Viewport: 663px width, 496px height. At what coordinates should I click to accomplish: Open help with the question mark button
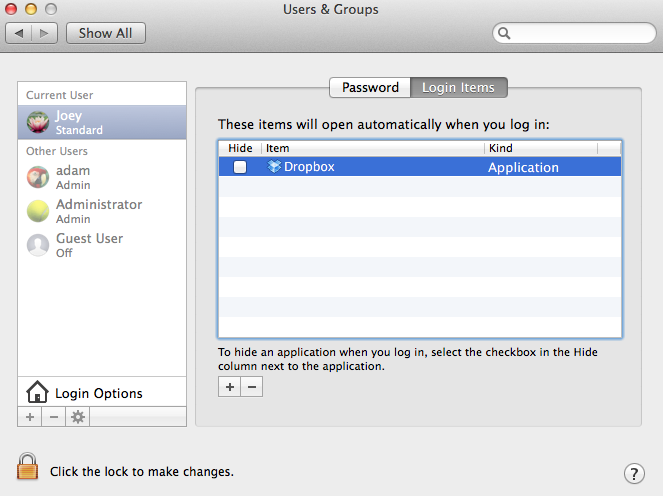[633, 473]
